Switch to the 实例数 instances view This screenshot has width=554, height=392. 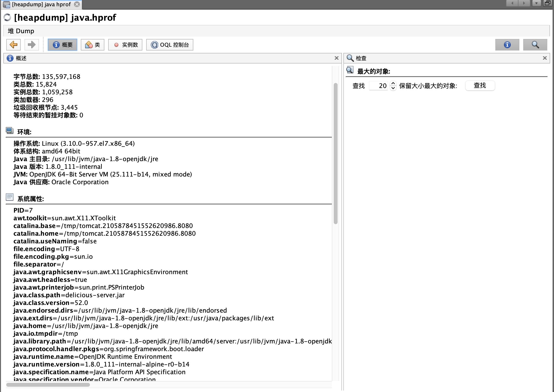[125, 45]
